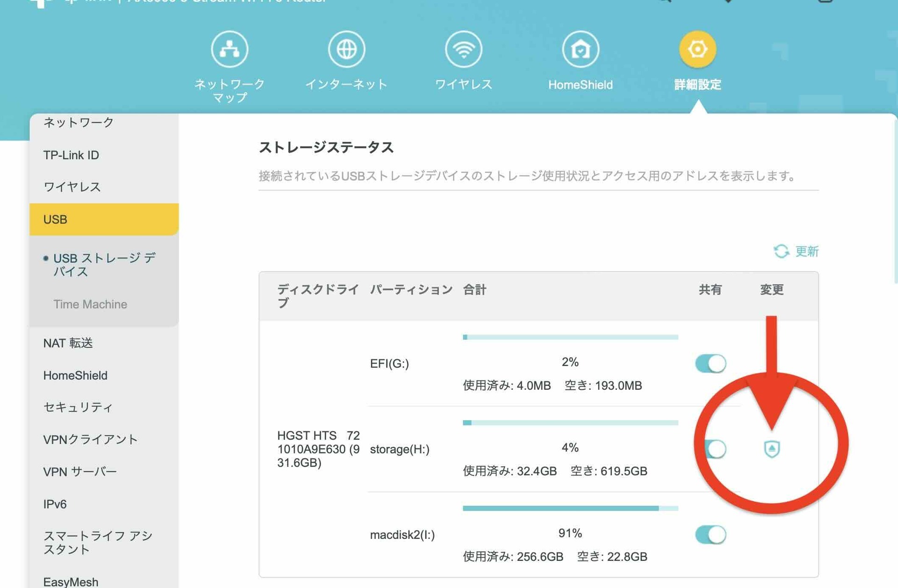Click 空き: 22.8GB text
Viewport: 898px width, 588px height.
[612, 556]
